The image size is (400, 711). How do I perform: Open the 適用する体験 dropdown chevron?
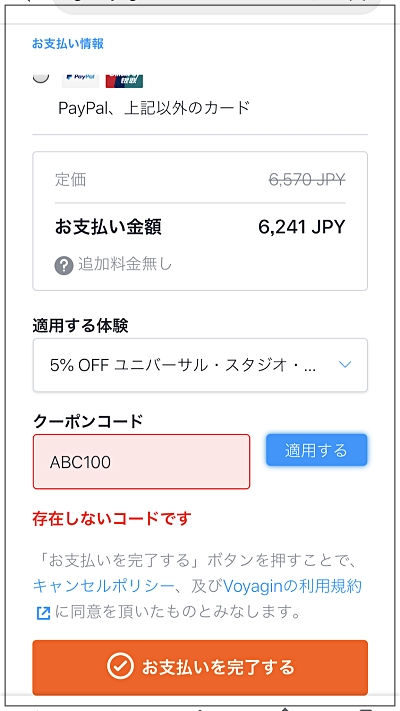(345, 365)
